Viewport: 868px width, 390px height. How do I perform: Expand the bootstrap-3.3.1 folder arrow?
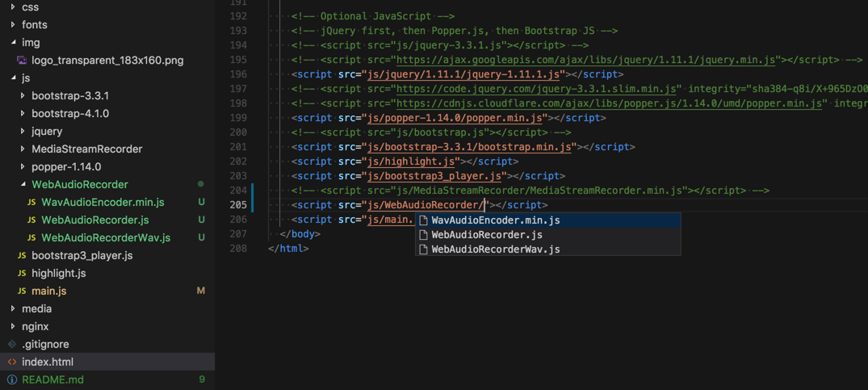click(22, 96)
